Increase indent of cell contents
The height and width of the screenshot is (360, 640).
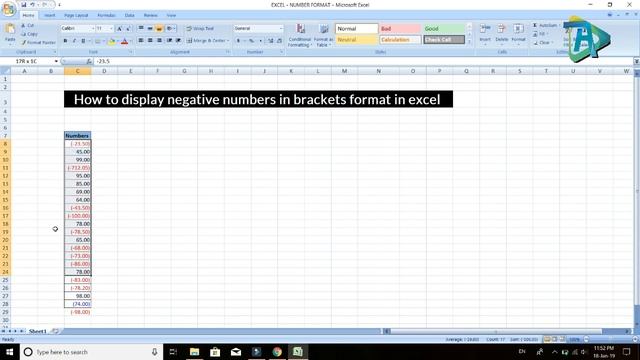click(178, 40)
